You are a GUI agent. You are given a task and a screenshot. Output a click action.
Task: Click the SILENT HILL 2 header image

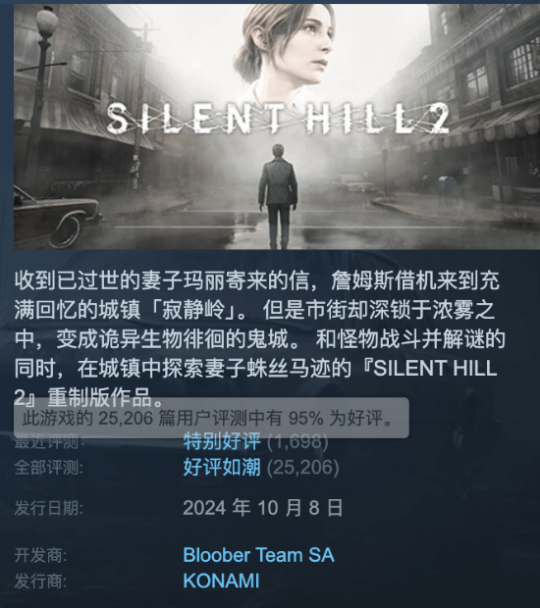click(x=277, y=126)
